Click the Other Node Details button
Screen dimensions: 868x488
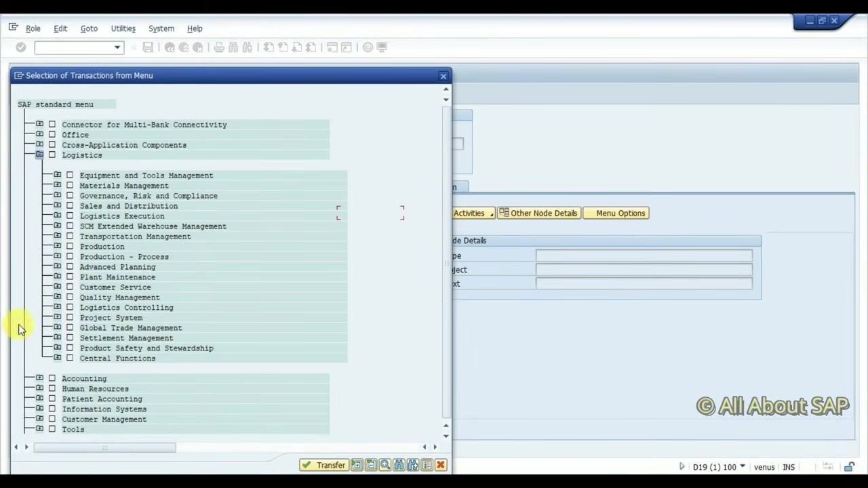coord(538,213)
